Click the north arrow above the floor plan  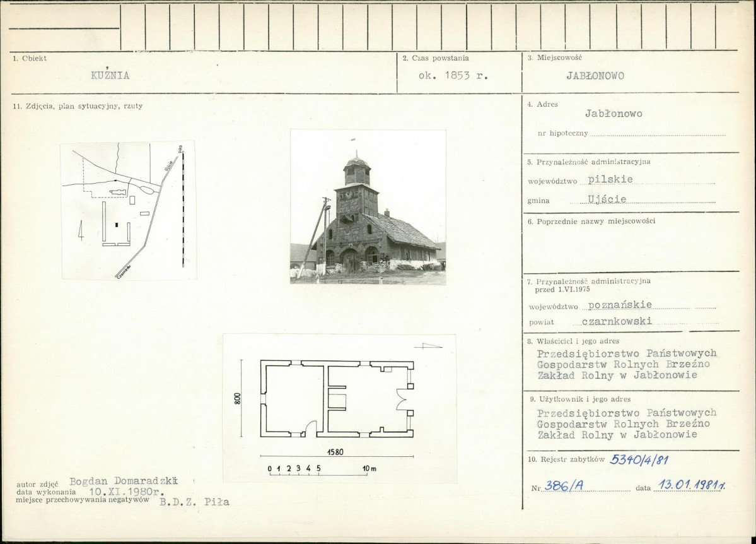[428, 346]
